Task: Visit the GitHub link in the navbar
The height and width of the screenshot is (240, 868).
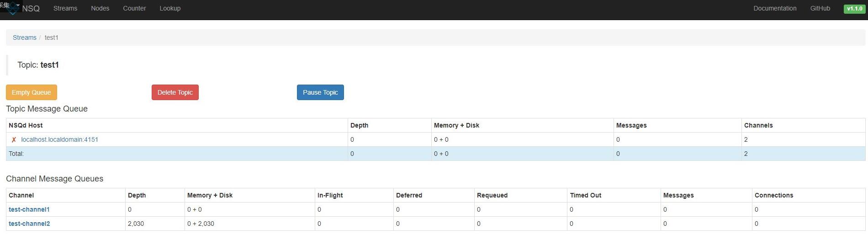Action: [820, 8]
